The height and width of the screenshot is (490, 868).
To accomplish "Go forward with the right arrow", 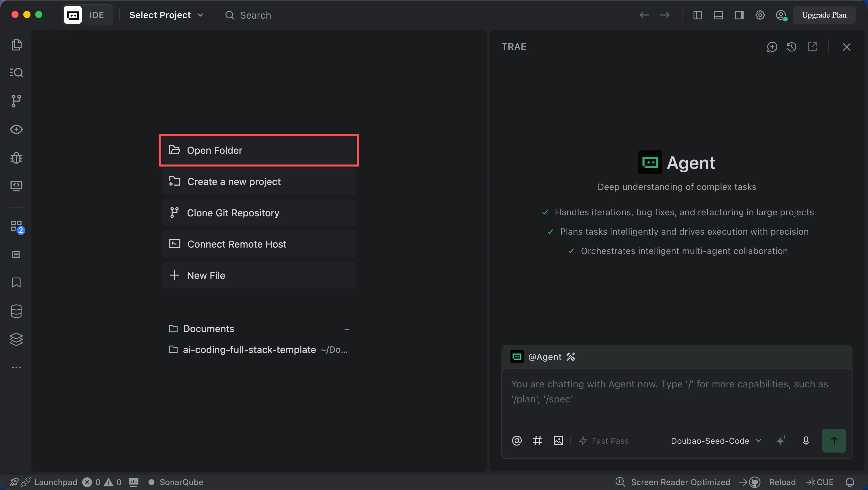I will 665,15.
